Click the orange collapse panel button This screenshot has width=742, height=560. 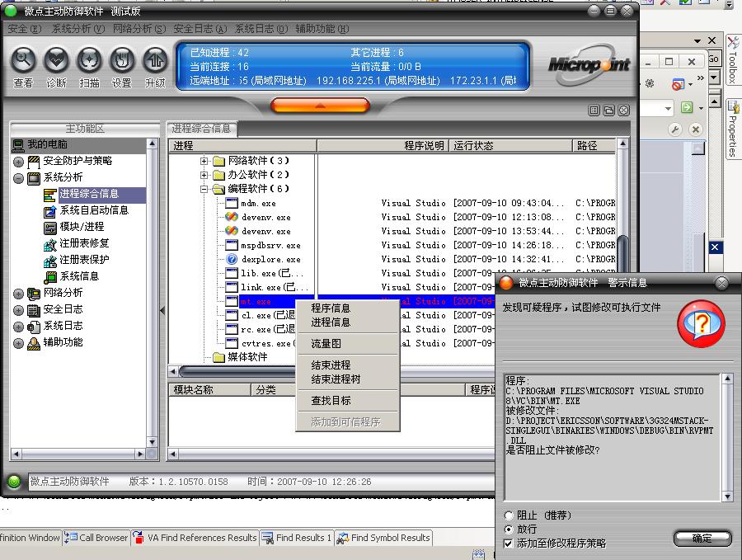coord(321,105)
